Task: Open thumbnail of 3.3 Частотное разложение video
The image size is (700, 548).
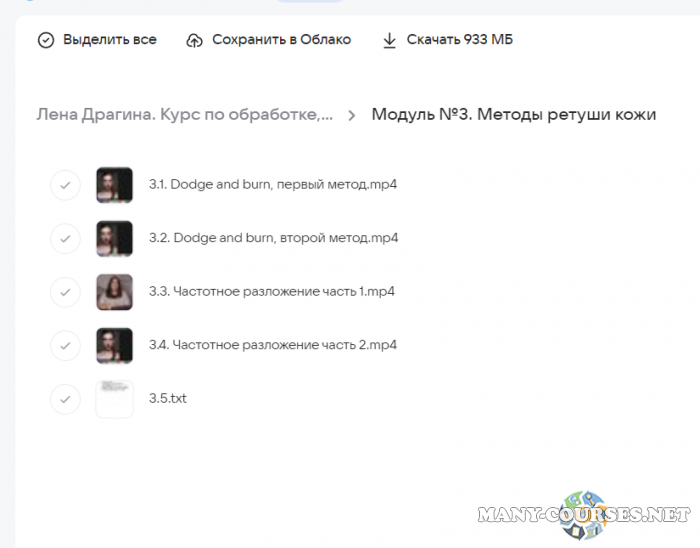Action: click(114, 292)
